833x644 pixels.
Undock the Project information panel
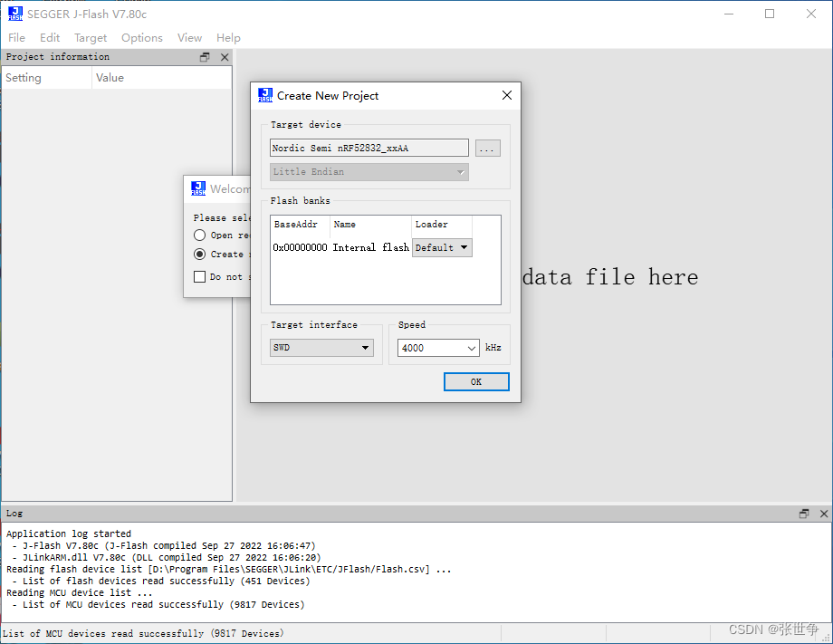(x=205, y=57)
